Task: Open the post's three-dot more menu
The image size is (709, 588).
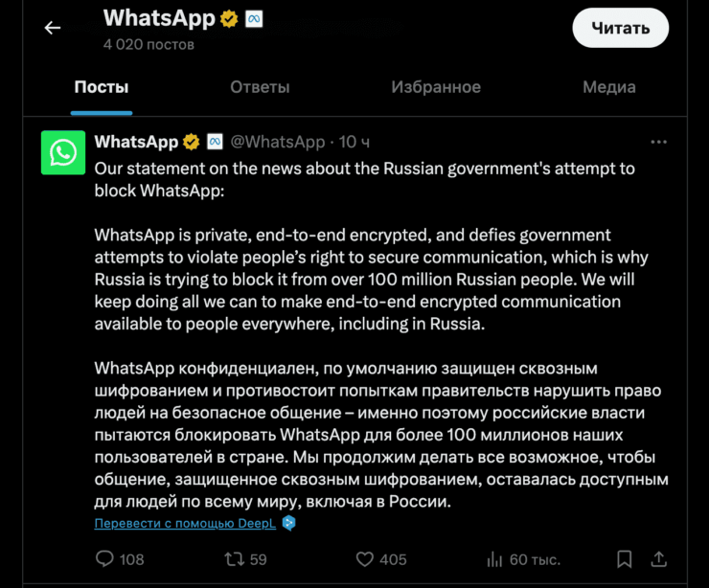Action: point(658,142)
